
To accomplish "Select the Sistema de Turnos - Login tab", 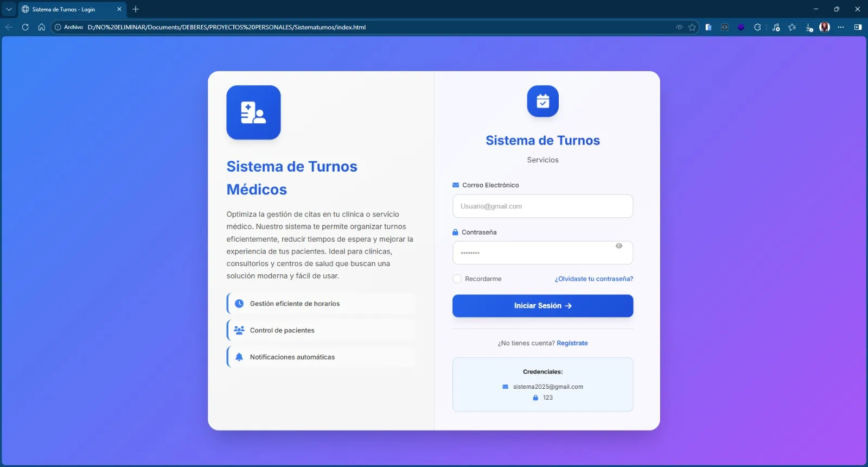I will click(x=72, y=9).
